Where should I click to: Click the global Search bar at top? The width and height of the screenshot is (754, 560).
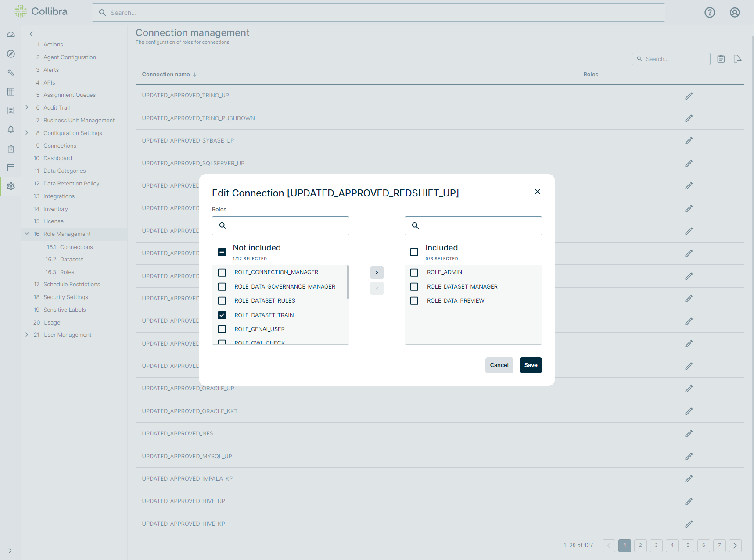pyautogui.click(x=378, y=13)
